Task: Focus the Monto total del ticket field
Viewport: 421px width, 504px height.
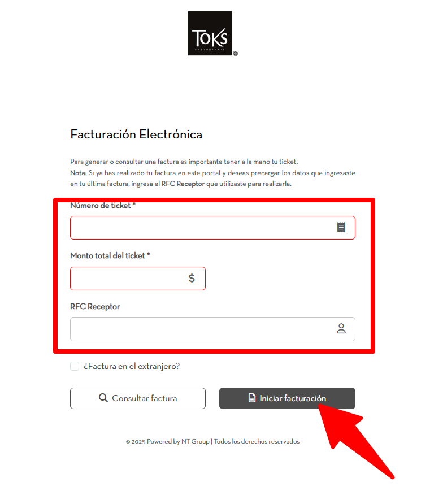Action: point(127,279)
